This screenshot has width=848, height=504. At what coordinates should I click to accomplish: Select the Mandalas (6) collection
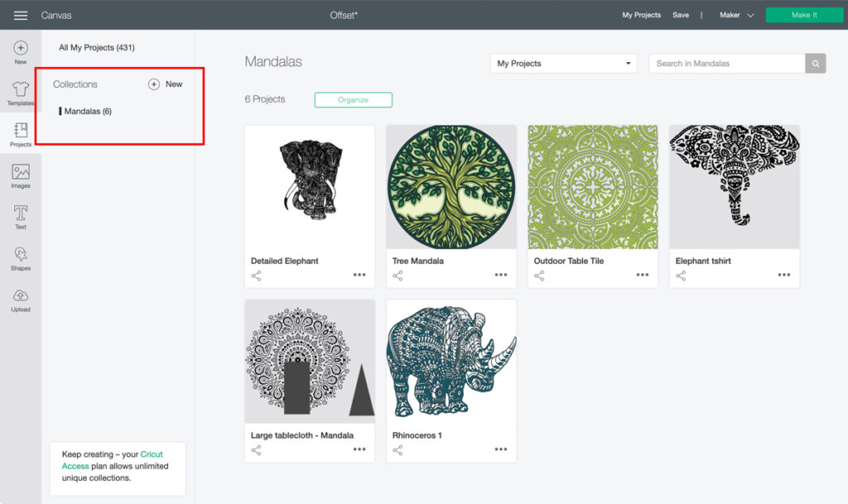(x=88, y=111)
